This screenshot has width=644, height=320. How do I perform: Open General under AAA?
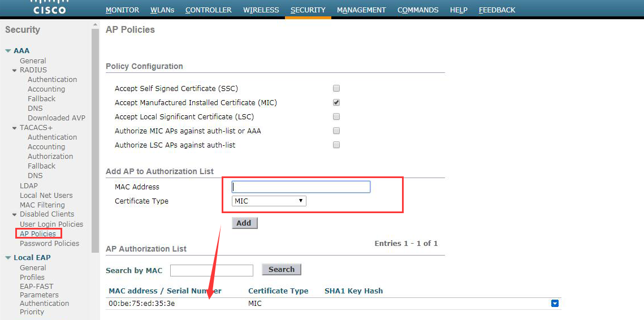(33, 61)
